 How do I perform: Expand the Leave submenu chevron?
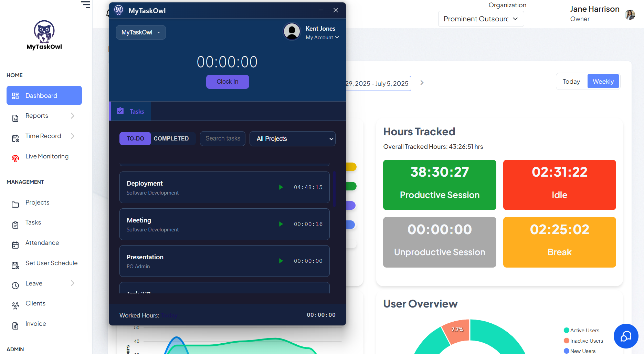(73, 283)
